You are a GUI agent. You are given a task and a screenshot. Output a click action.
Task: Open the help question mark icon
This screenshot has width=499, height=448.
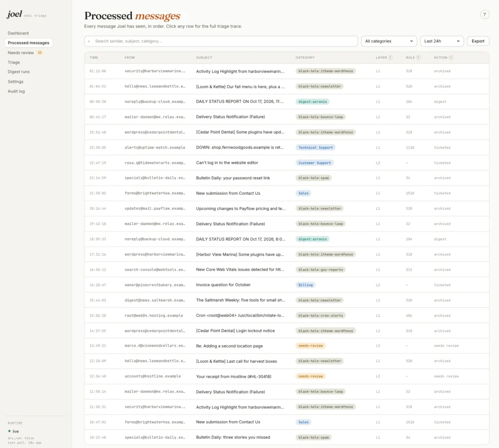click(x=484, y=15)
